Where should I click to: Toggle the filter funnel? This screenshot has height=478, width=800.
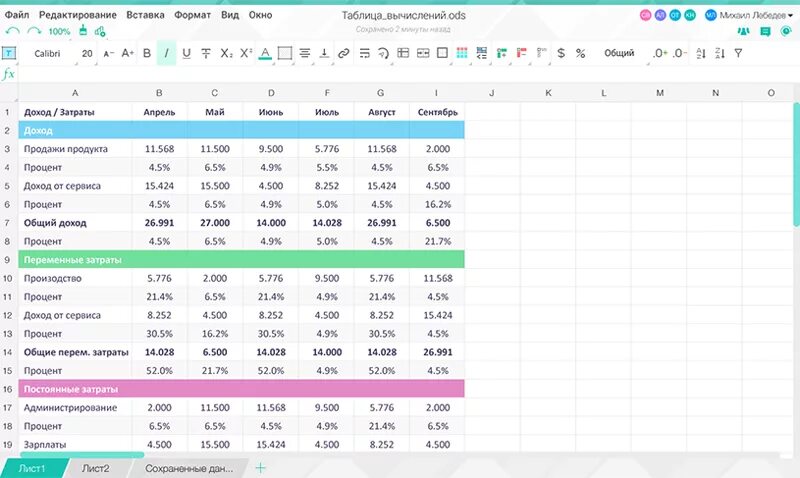coord(738,53)
